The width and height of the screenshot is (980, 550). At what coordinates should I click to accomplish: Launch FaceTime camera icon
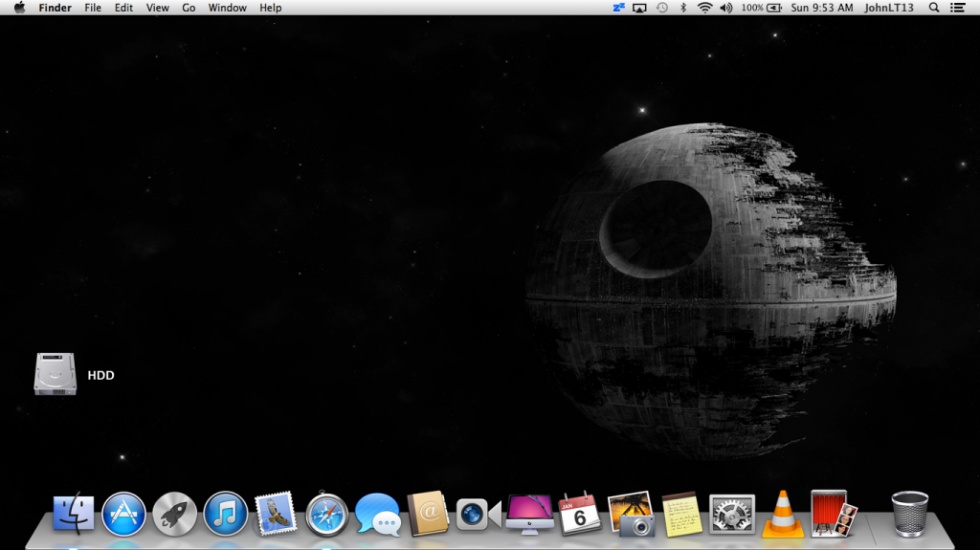[x=479, y=515]
